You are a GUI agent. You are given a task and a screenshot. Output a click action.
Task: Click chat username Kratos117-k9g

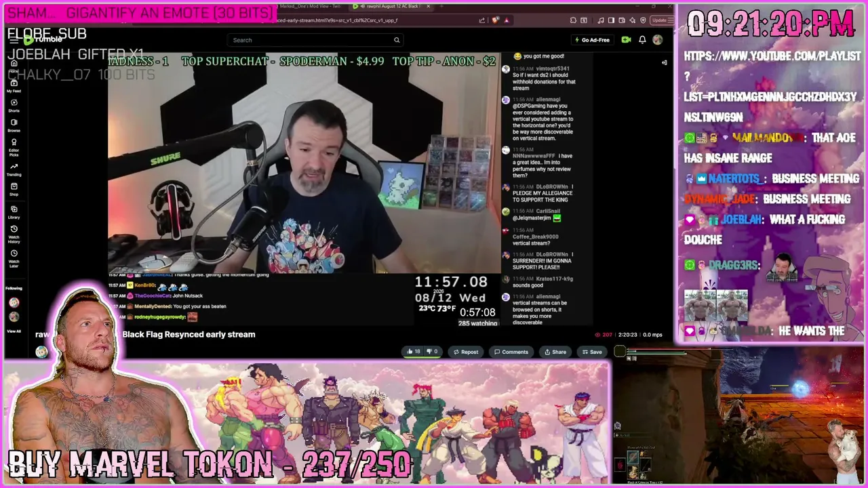click(x=554, y=279)
